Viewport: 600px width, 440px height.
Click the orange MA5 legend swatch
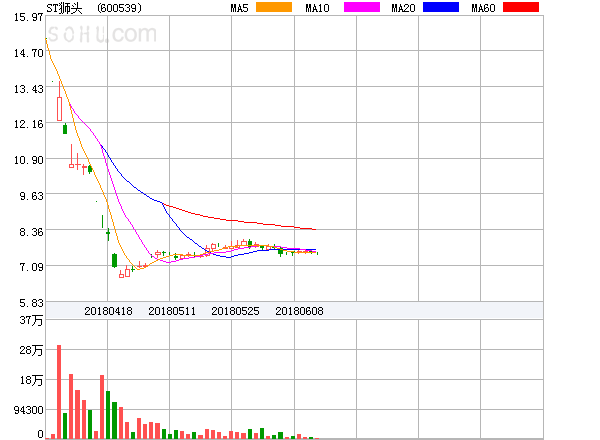pyautogui.click(x=274, y=7)
